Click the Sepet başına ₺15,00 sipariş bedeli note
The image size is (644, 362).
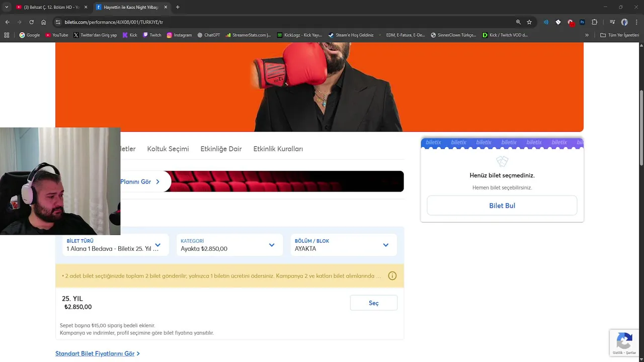[108, 326]
